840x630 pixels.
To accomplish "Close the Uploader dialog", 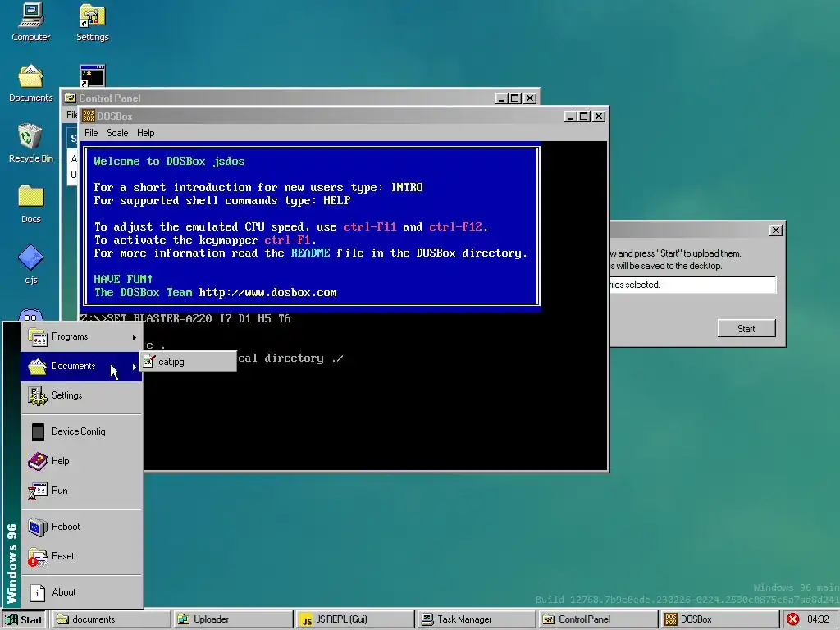I will [776, 231].
